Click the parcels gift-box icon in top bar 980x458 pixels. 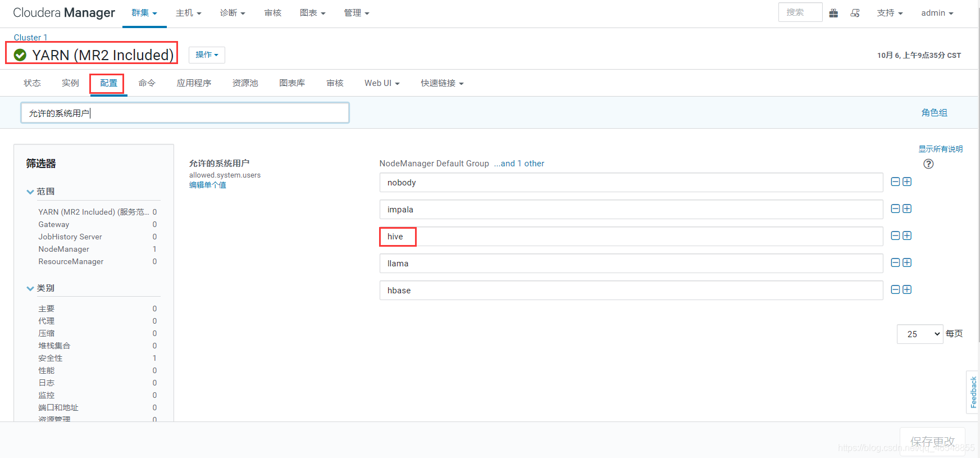[x=833, y=13]
